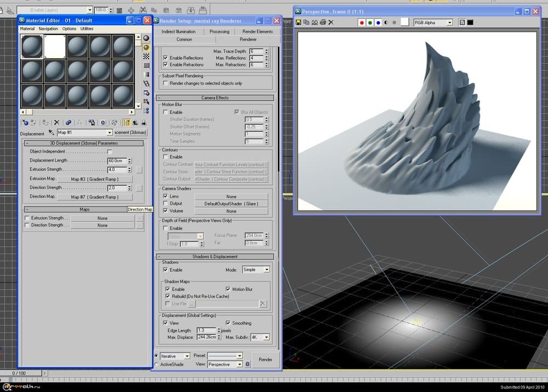Open the Map #1 material name dropdown
This screenshot has height=392, width=548.
point(110,132)
